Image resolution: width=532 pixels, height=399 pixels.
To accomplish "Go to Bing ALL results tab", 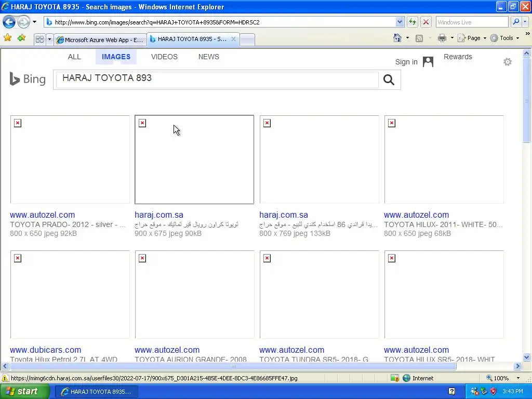I will 74,57.
